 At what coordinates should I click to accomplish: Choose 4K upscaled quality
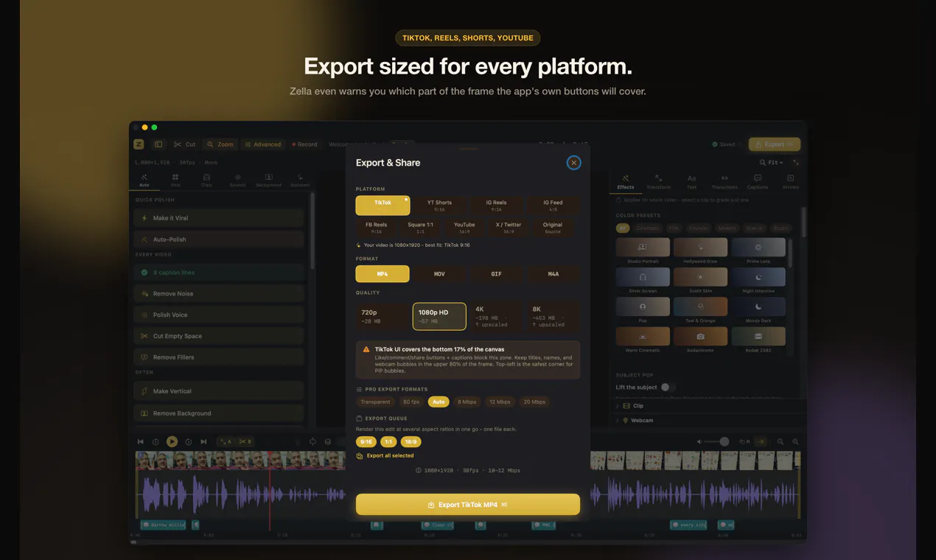click(x=496, y=316)
